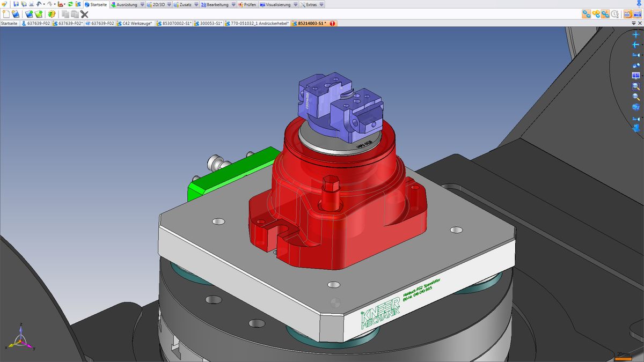Activate the zoom window magnifier icon

click(636, 86)
